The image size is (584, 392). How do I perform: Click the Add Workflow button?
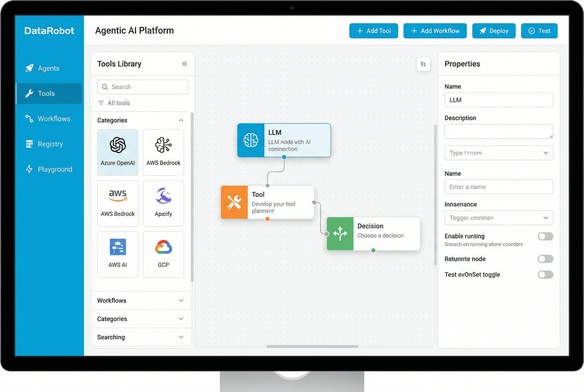point(435,31)
